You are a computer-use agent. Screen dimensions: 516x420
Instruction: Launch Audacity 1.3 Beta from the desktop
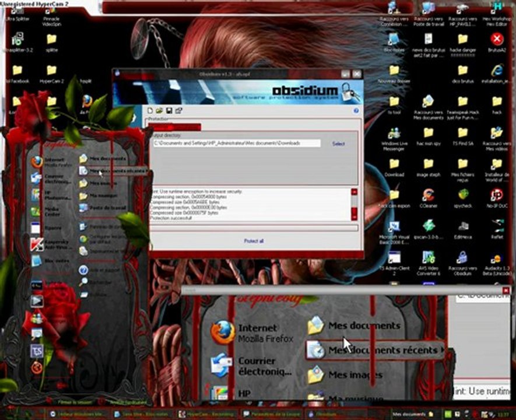click(497, 264)
